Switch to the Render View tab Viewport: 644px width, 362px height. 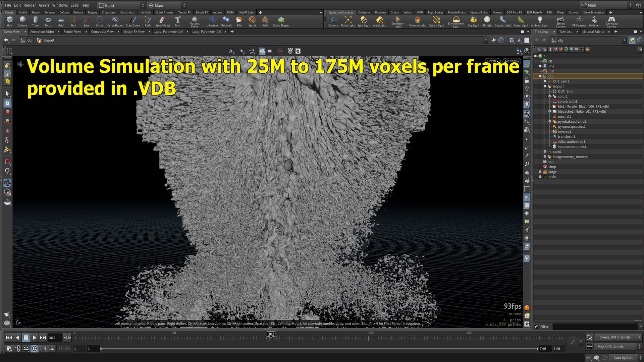72,32
